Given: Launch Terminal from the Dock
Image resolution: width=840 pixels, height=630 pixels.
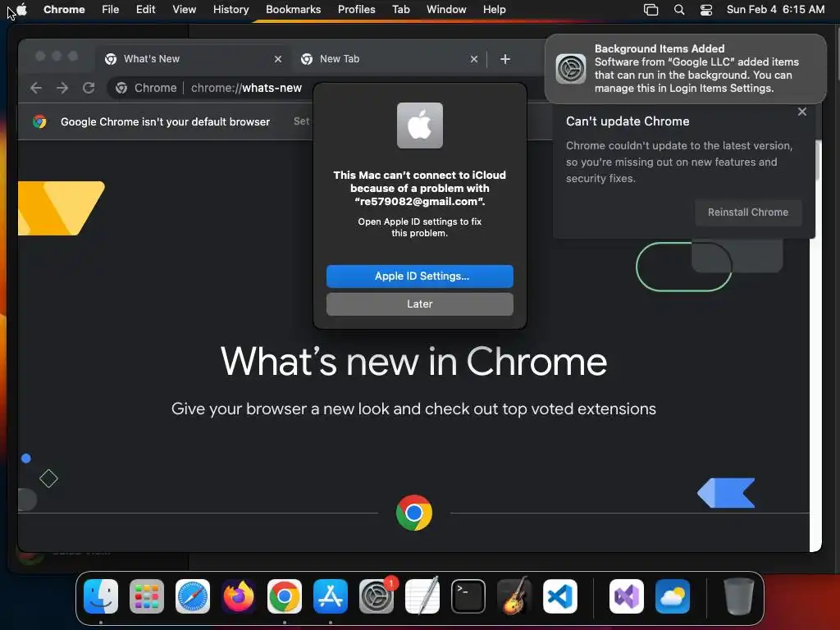Looking at the screenshot, I should [468, 596].
